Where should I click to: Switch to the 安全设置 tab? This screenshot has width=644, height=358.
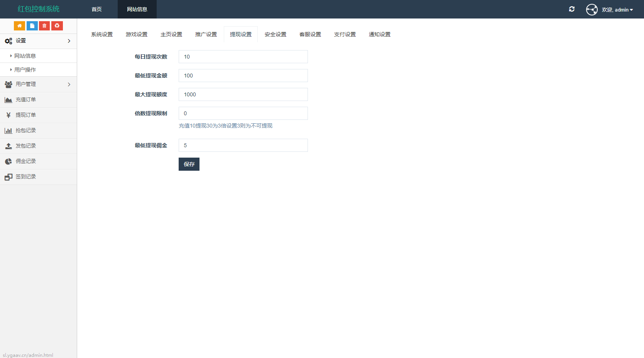click(275, 34)
